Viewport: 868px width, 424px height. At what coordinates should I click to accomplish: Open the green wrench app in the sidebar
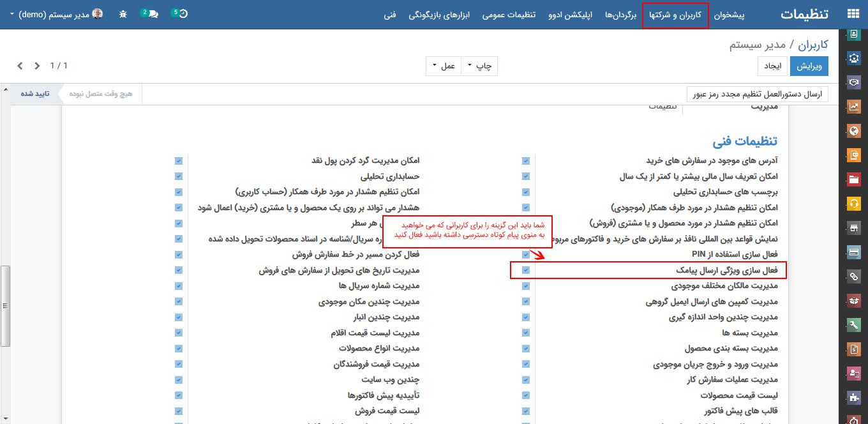click(x=854, y=325)
